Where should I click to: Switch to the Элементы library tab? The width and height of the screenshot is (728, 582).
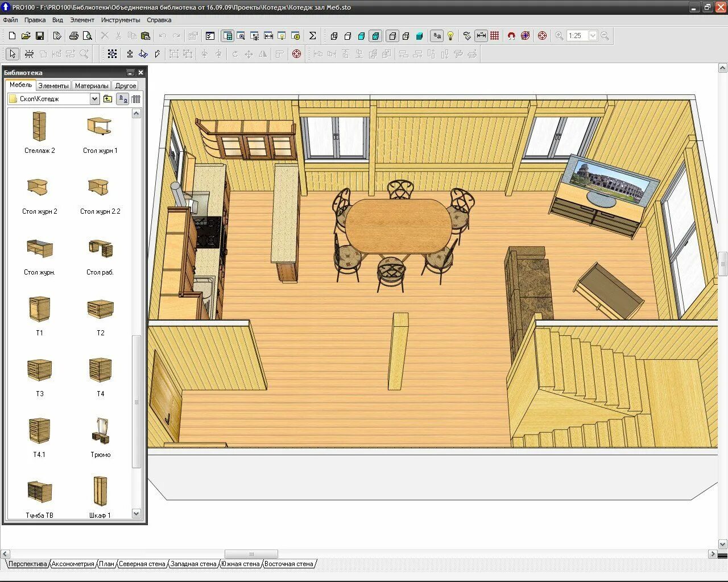53,86
